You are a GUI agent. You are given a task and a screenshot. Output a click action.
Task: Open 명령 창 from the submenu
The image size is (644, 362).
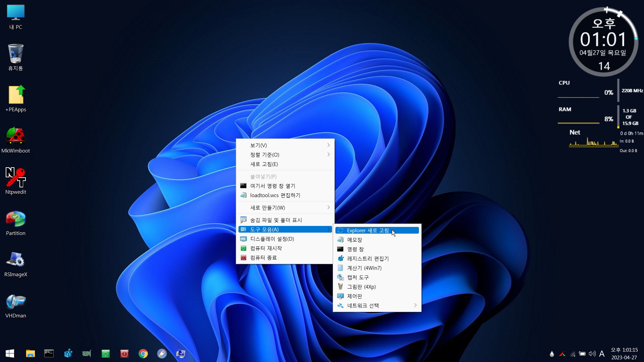pos(377,249)
